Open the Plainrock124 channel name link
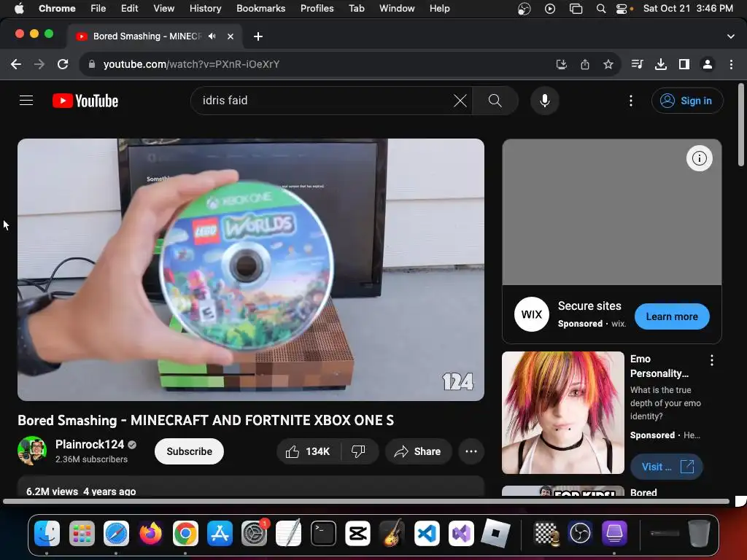The image size is (747, 560). (x=90, y=444)
